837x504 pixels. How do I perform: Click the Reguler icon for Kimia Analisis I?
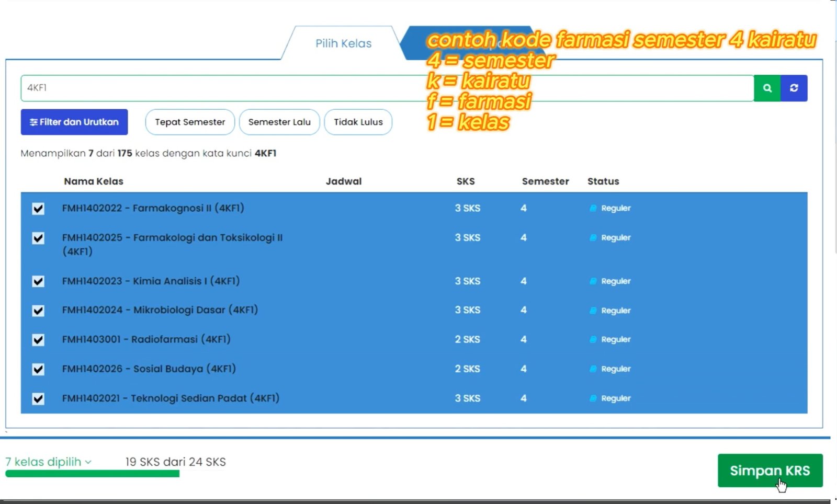pos(593,281)
